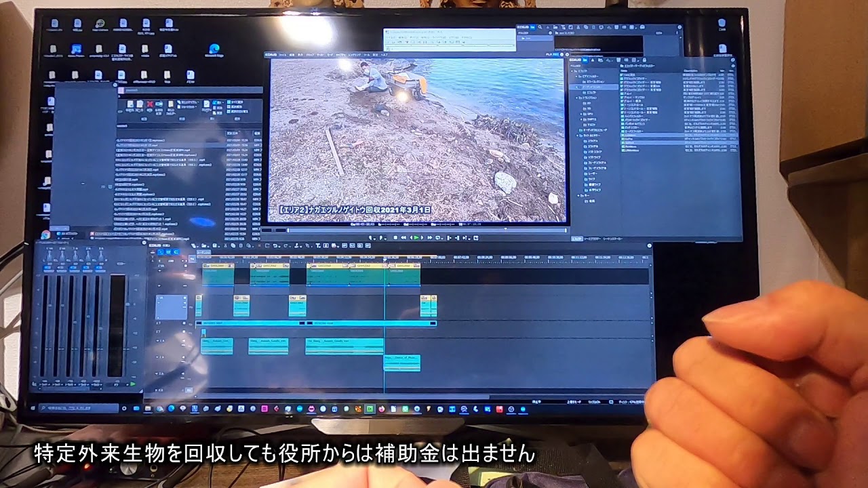Open the Microsoft Edge desktop shortcut

point(214,49)
